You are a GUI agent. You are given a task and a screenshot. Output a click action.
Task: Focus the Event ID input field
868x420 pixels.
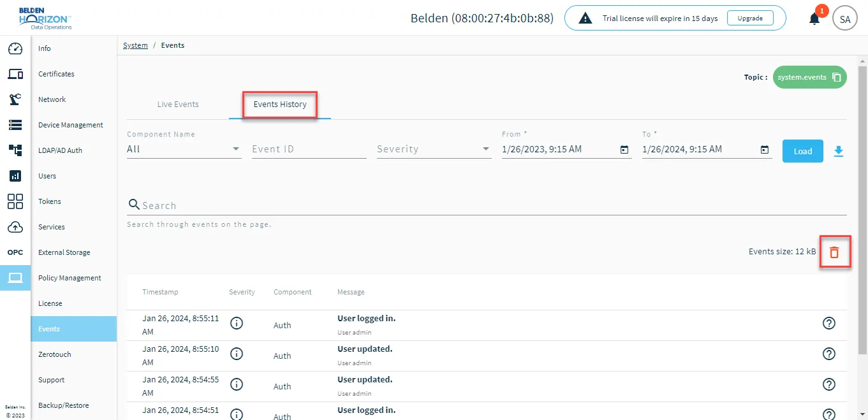click(x=309, y=149)
